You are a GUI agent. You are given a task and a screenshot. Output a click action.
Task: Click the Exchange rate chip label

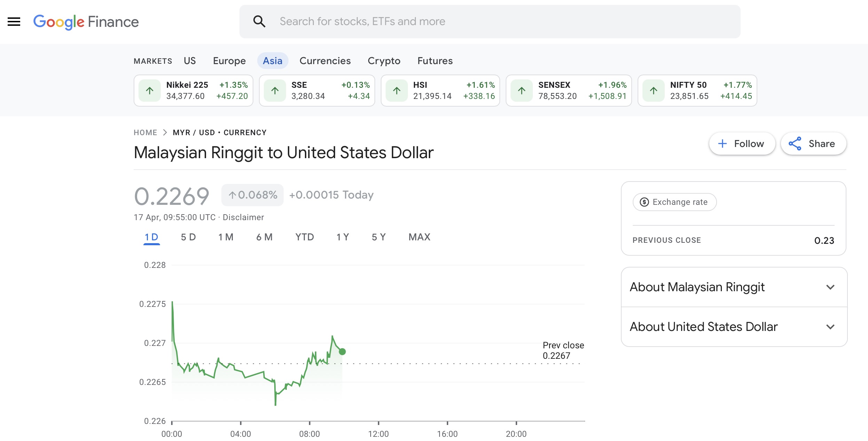(680, 202)
